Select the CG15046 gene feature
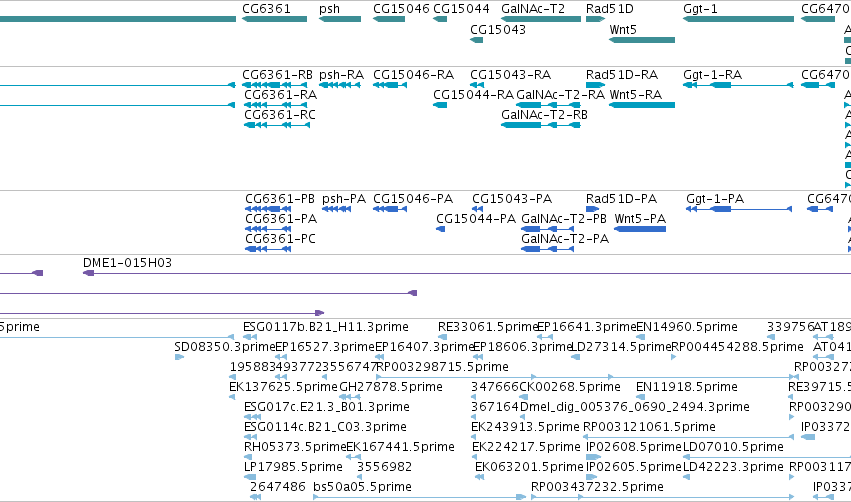The image size is (851, 502). [x=389, y=19]
